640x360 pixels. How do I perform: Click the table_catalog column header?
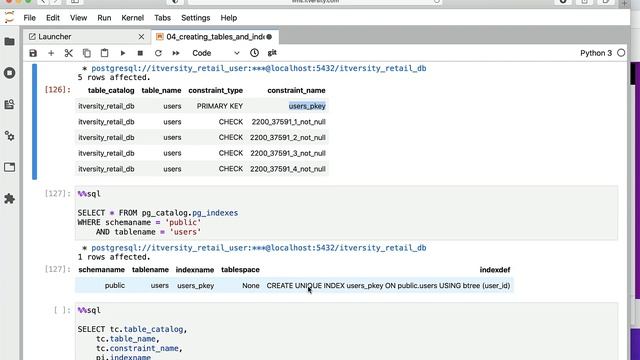(x=111, y=91)
